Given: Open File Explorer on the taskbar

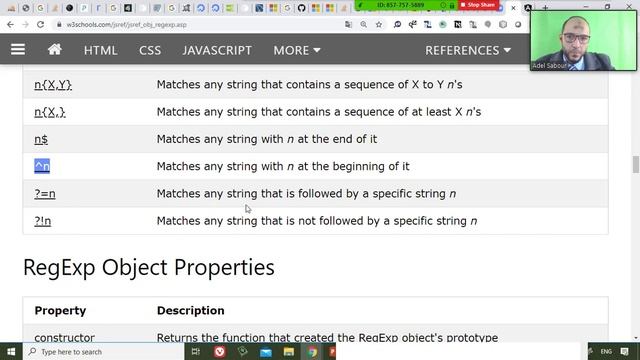Looking at the screenshot, I should coord(289,352).
